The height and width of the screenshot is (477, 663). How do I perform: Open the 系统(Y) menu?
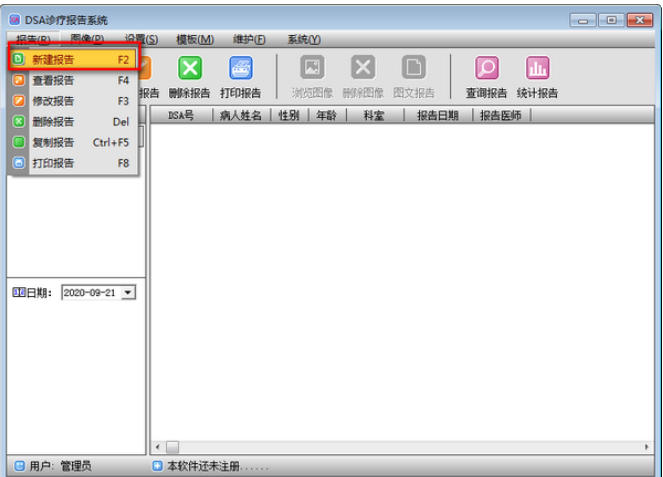pyautogui.click(x=304, y=39)
